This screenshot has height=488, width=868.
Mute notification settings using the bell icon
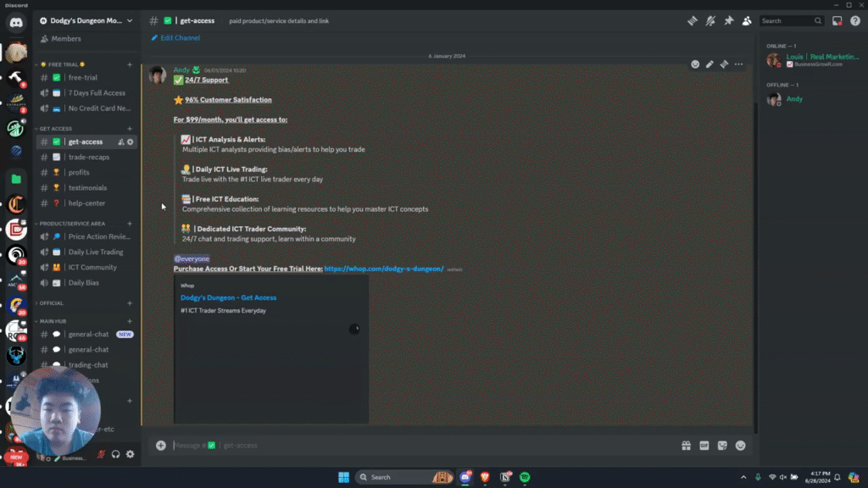tap(710, 20)
